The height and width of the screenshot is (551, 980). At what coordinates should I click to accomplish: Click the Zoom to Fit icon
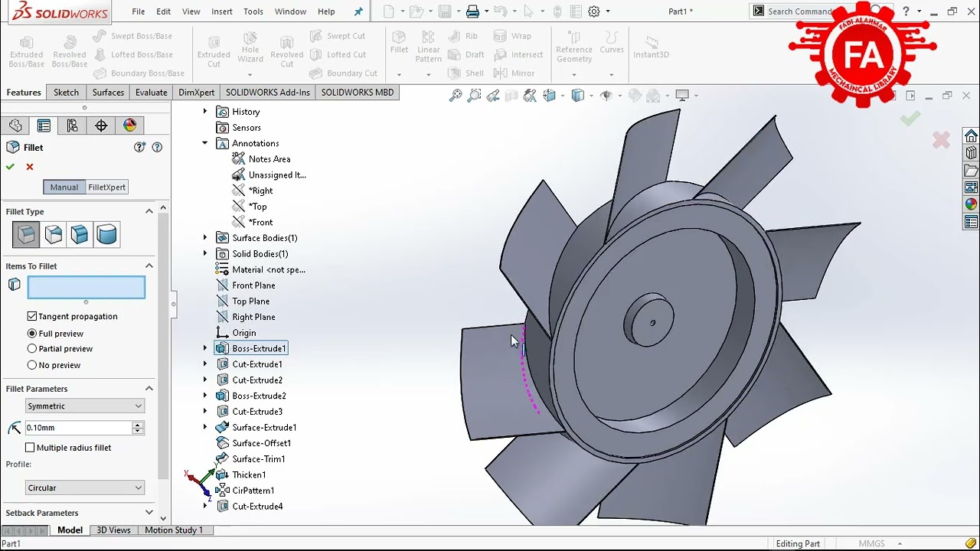(x=456, y=96)
